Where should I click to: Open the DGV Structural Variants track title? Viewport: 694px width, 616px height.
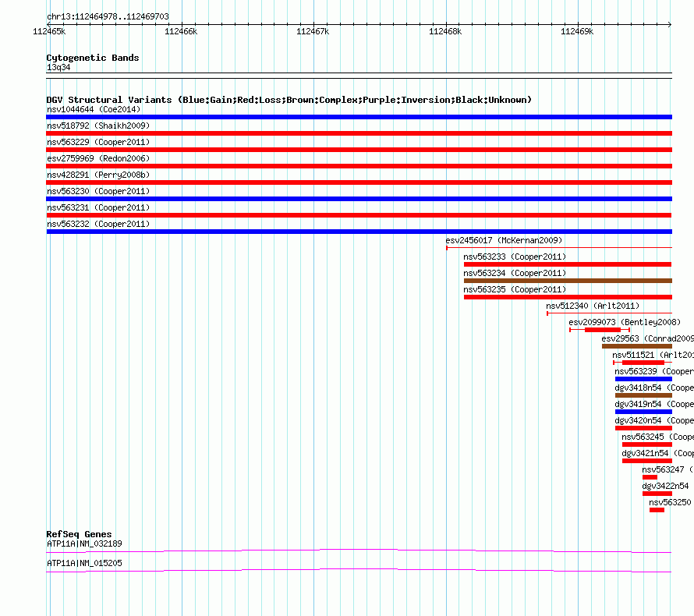(289, 100)
